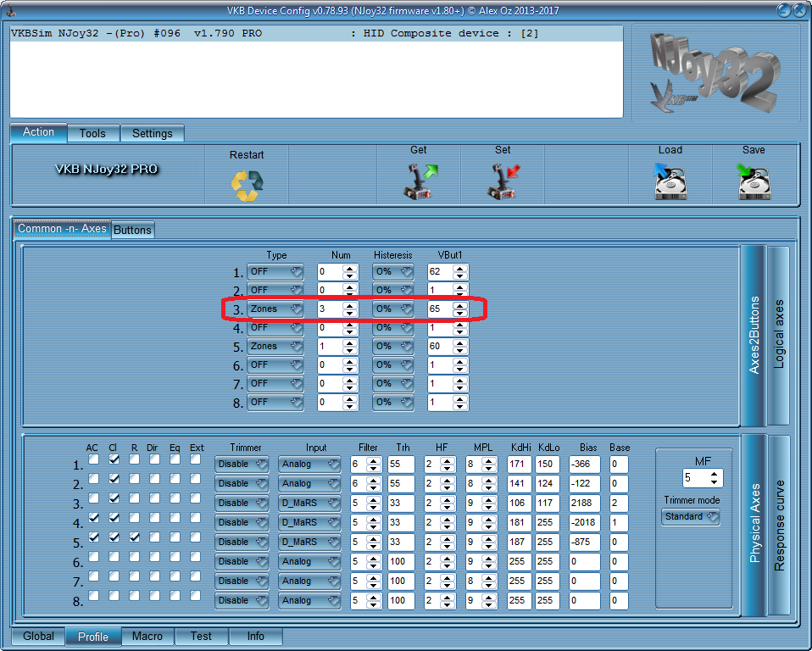Click the Load disk icon

(x=670, y=181)
